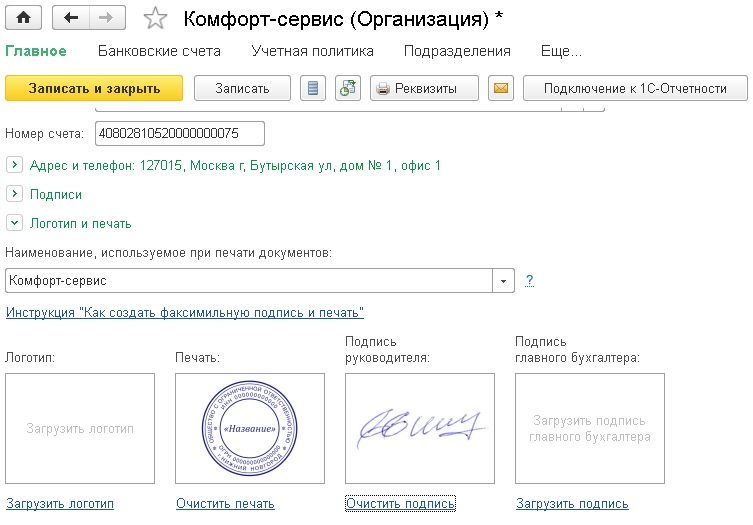Click Очистить подпись link
This screenshot has width=753, height=525.
400,504
